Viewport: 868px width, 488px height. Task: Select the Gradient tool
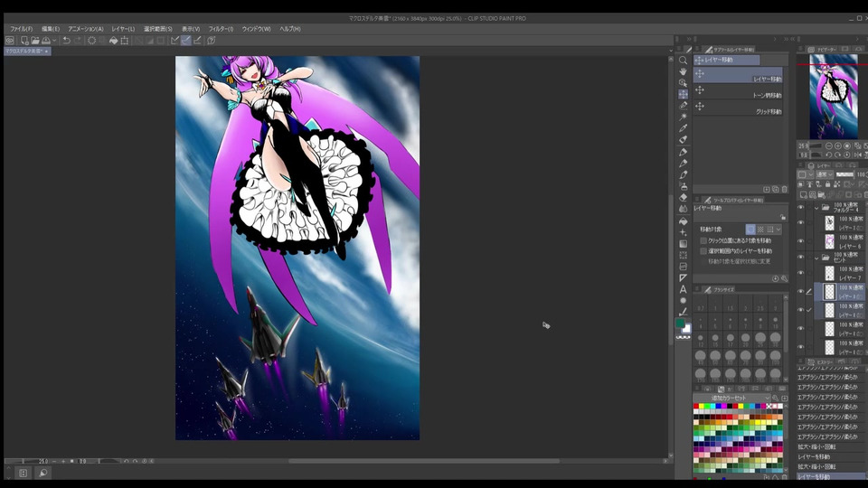point(684,244)
